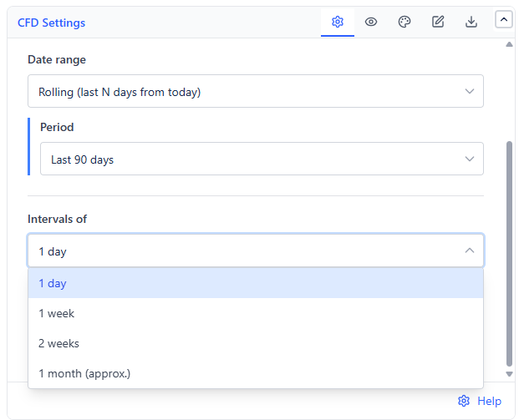Click the scrollbar down arrow
Screen dimensions: 519x420
coord(509,374)
